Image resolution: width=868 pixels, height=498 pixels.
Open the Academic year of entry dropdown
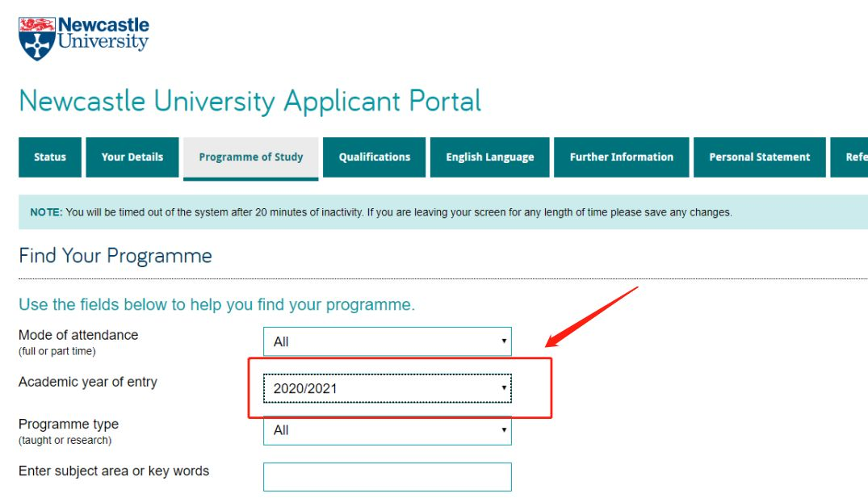(388, 388)
